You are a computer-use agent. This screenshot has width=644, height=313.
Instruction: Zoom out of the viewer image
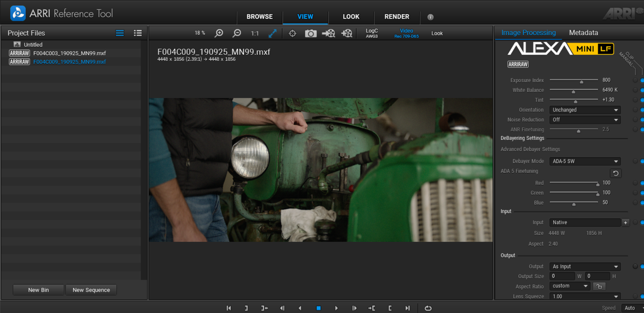click(x=237, y=33)
